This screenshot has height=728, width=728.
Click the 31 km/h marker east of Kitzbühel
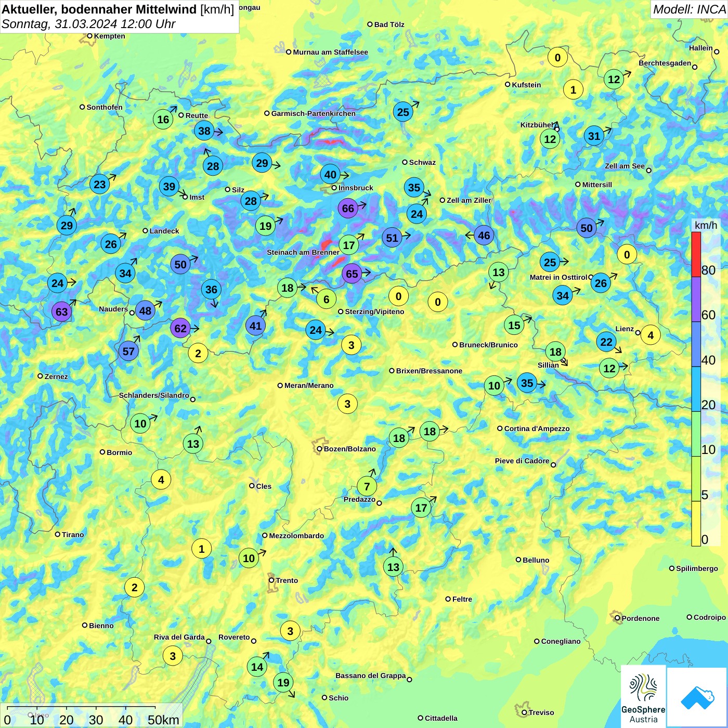point(594,136)
